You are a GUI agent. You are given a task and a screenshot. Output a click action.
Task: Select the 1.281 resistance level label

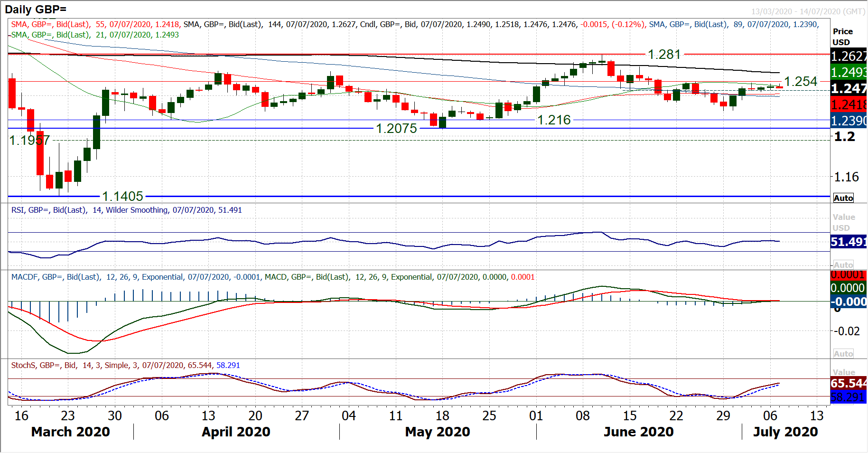[x=664, y=55]
